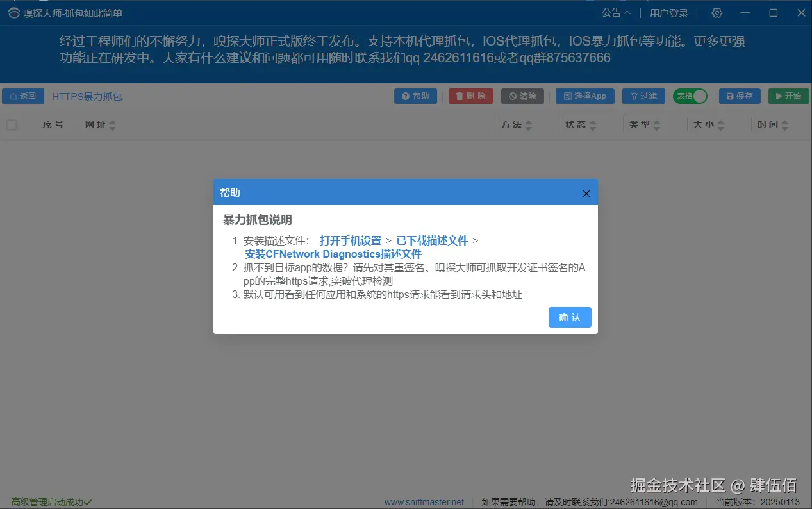Clear captured packets with 清除 icon
This screenshot has height=509, width=812.
pos(522,96)
